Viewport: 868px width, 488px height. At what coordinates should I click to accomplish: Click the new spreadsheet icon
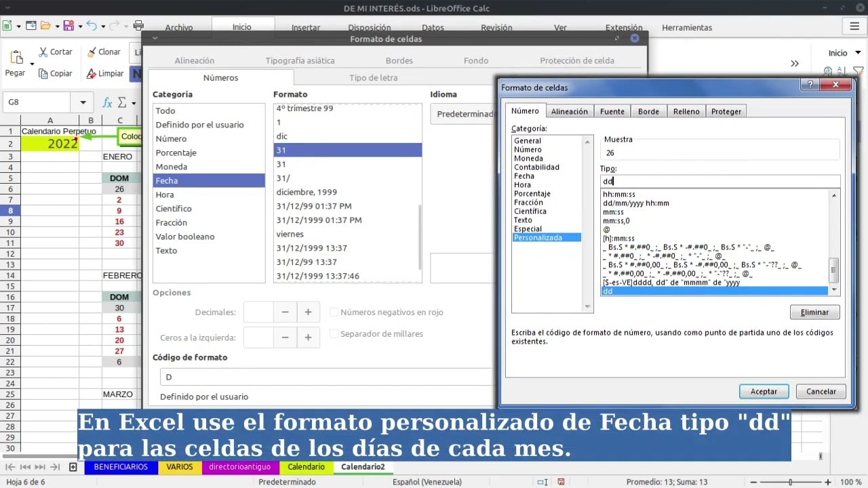tap(7, 26)
